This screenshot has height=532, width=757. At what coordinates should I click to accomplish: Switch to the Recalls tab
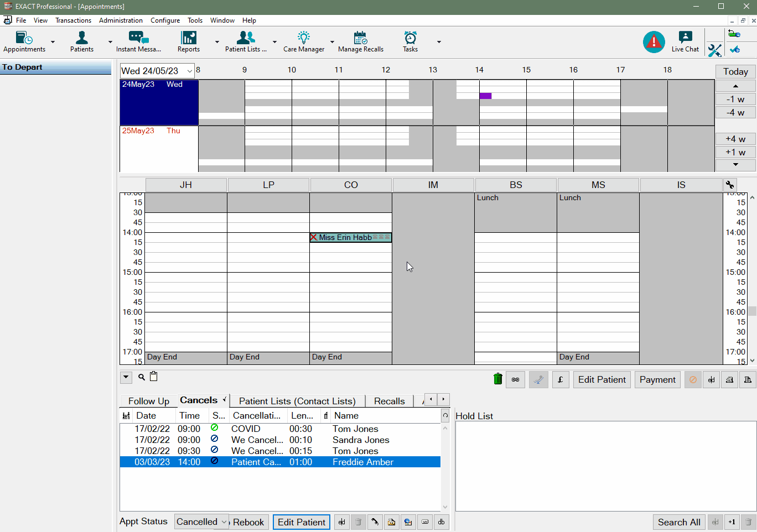(x=389, y=401)
